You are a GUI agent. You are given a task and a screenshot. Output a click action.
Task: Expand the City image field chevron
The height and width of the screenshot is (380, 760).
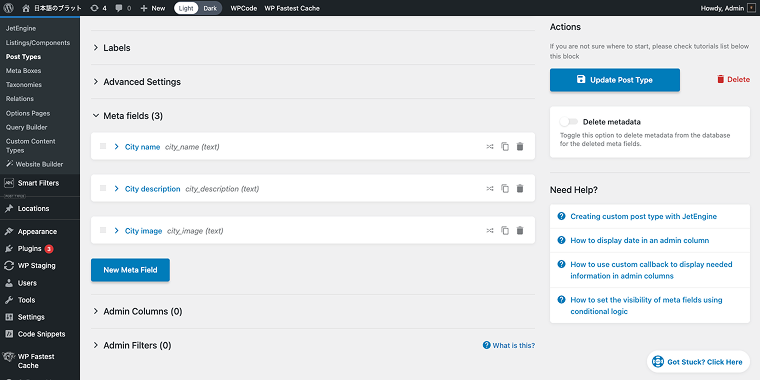(x=116, y=231)
